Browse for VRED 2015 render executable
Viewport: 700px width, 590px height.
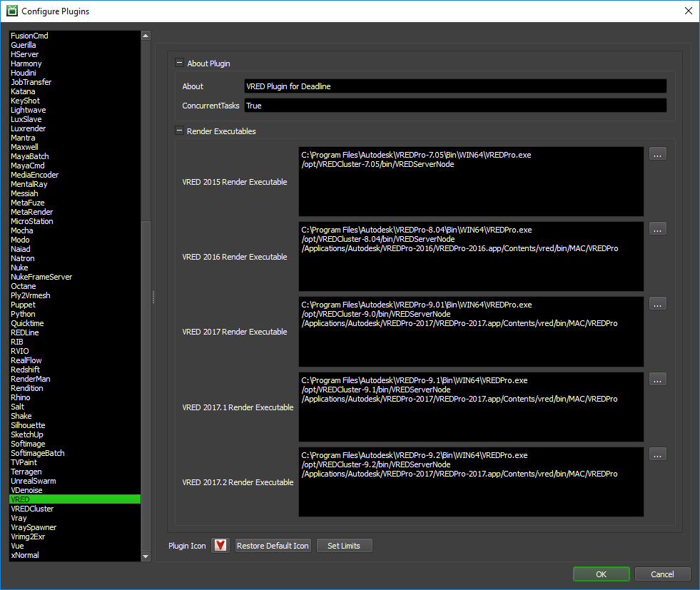658,154
